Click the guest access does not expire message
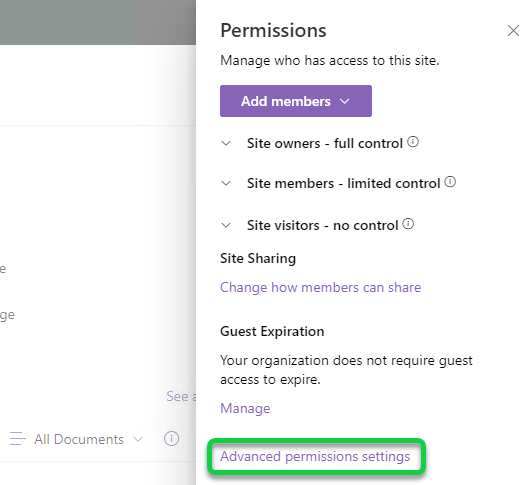 [x=346, y=370]
